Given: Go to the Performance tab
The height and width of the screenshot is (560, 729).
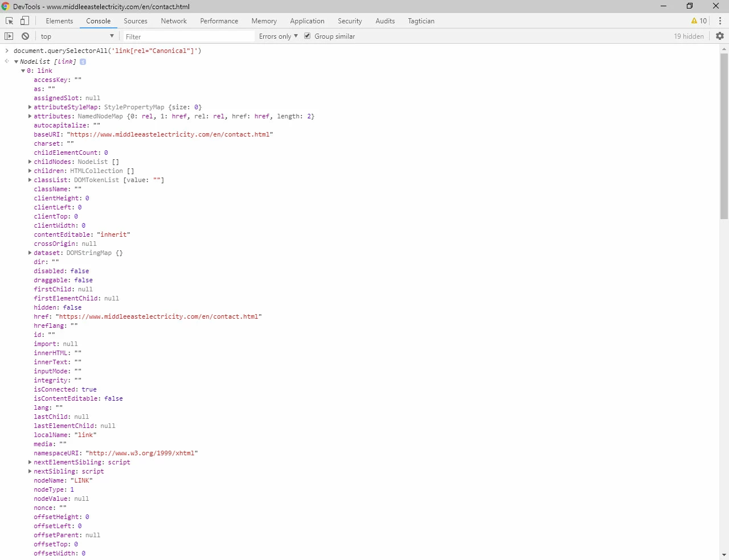Looking at the screenshot, I should 219,21.
